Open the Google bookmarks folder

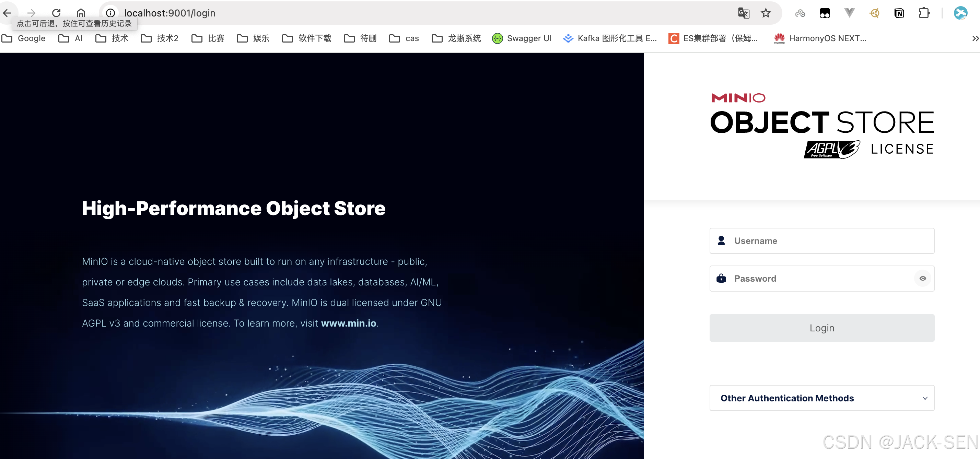click(24, 38)
